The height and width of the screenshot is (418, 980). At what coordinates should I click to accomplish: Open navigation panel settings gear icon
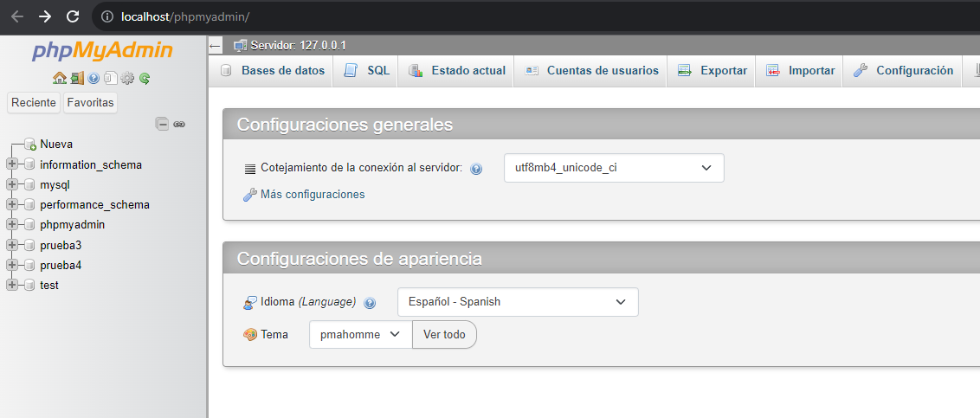tap(127, 78)
